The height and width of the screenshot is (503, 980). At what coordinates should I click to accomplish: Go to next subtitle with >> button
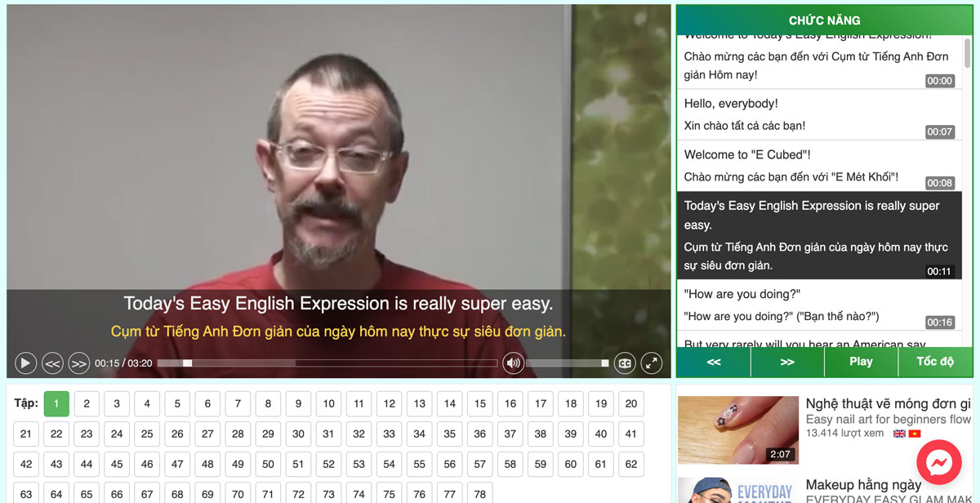click(x=787, y=362)
